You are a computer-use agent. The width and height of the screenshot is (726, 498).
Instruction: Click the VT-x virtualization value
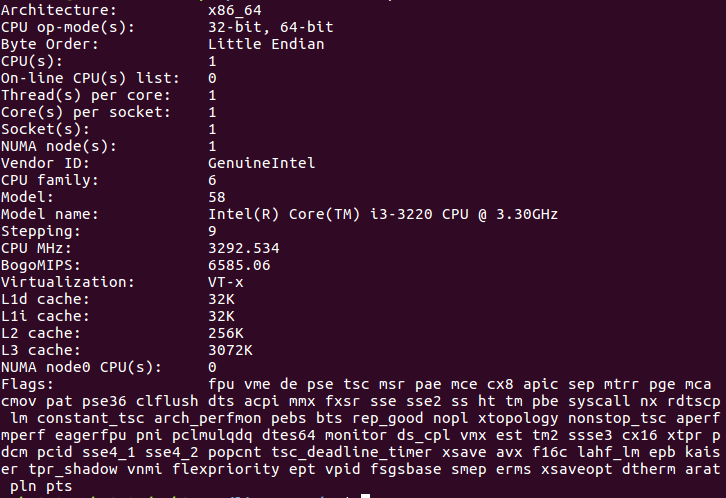pyautogui.click(x=225, y=282)
